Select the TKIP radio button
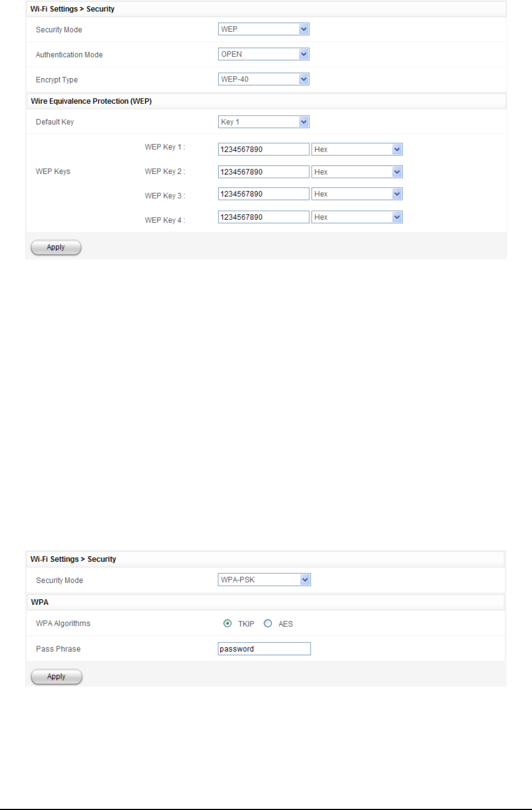The width and height of the screenshot is (532, 810). coord(228,624)
